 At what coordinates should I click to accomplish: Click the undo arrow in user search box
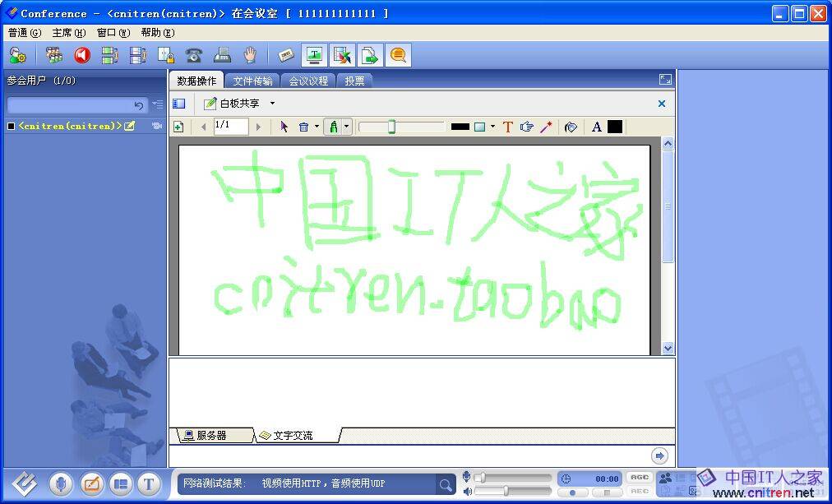pos(138,105)
